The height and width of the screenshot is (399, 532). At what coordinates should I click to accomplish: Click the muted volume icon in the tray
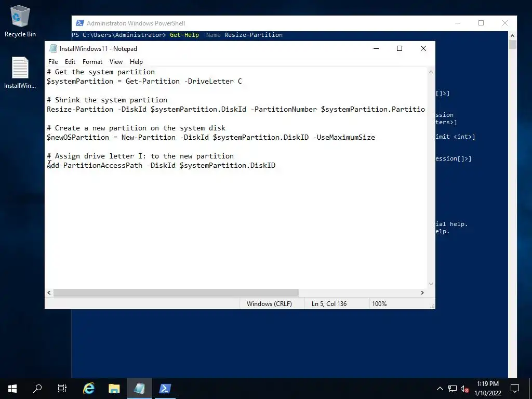click(x=464, y=389)
